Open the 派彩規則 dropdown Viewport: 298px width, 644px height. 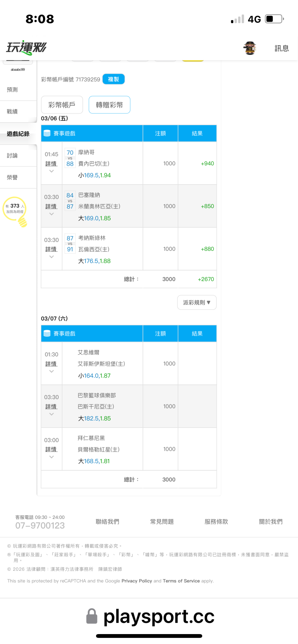[x=197, y=303]
